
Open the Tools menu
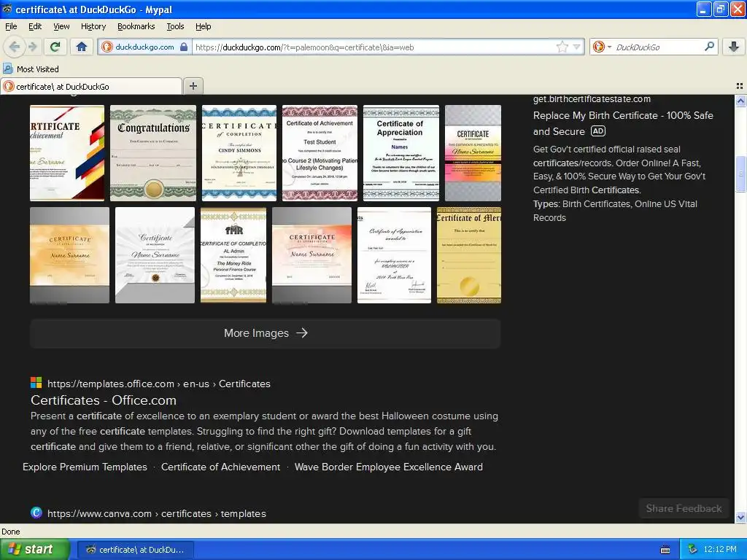click(x=175, y=26)
